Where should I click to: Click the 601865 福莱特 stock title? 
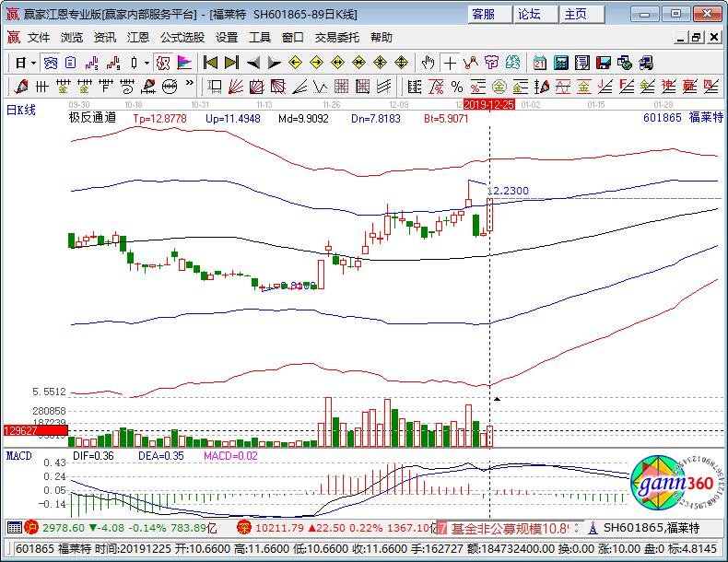tap(683, 117)
